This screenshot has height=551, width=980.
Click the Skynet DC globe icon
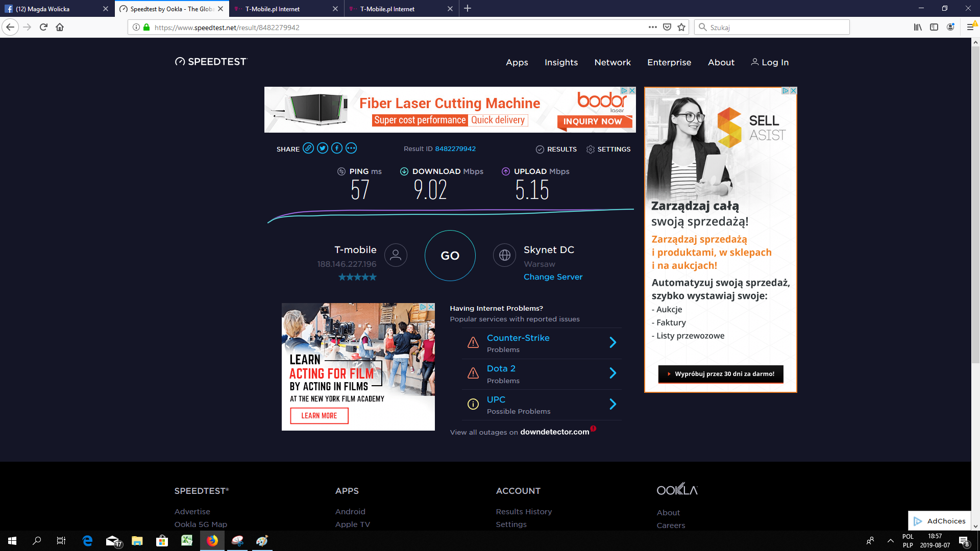point(504,255)
